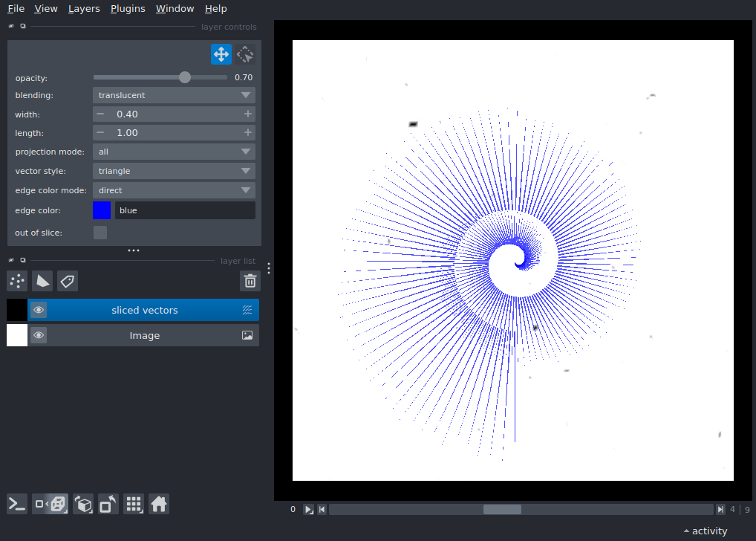The image size is (756, 541).
Task: Toggle grid mode view
Action: (134, 504)
